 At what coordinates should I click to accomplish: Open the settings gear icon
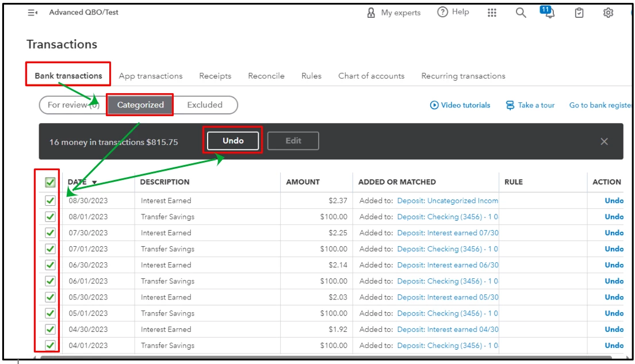tap(608, 13)
